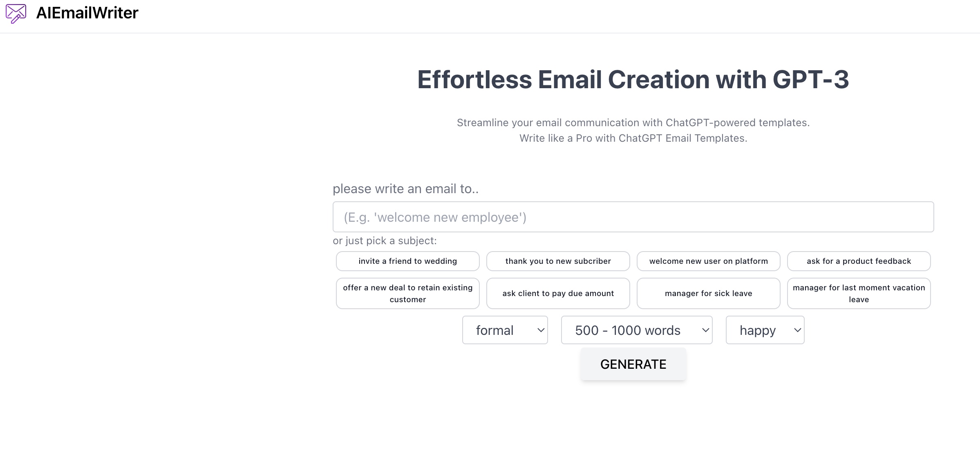Click the AIEmailWriter site title
Screen dimensions: 980x459
click(x=87, y=13)
